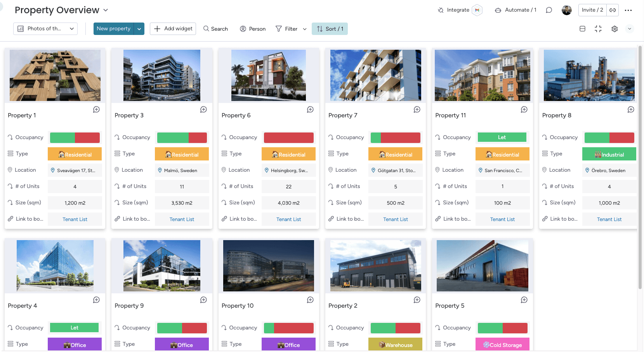Change Property 5 Cold Storage type label

coord(502,344)
